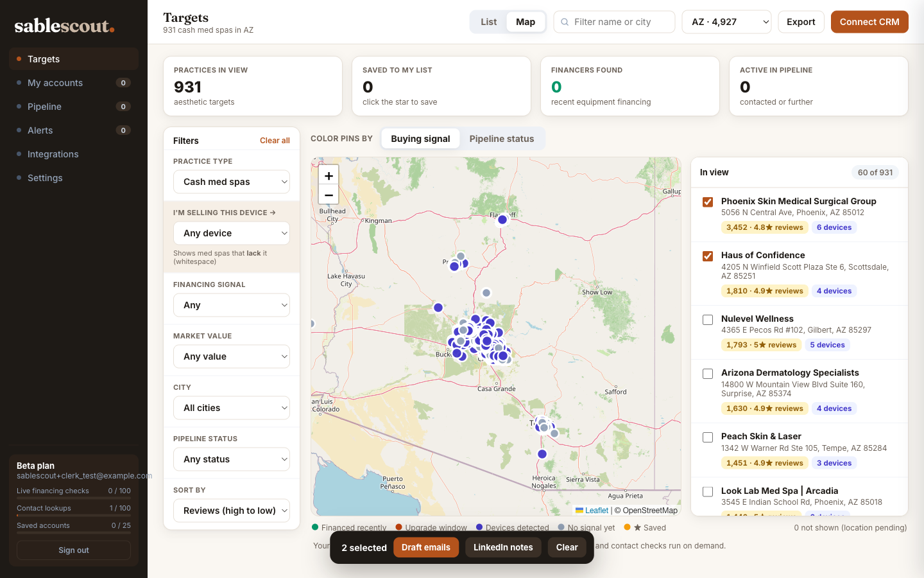The image size is (924, 578).
Task: Click the Export button
Action: click(x=801, y=22)
